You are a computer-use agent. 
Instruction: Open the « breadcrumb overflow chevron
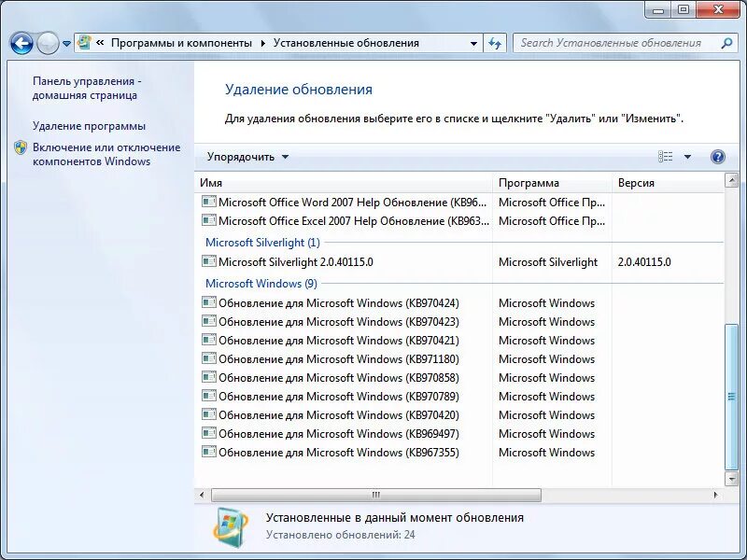click(100, 43)
